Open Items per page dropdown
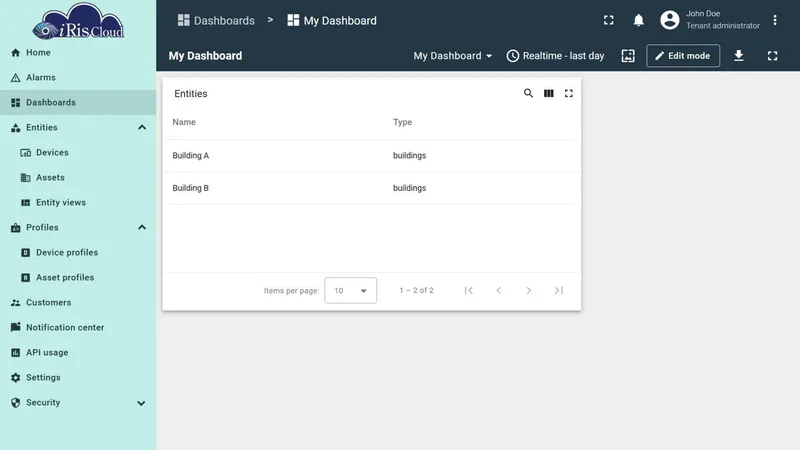800x450 pixels. [x=351, y=290]
